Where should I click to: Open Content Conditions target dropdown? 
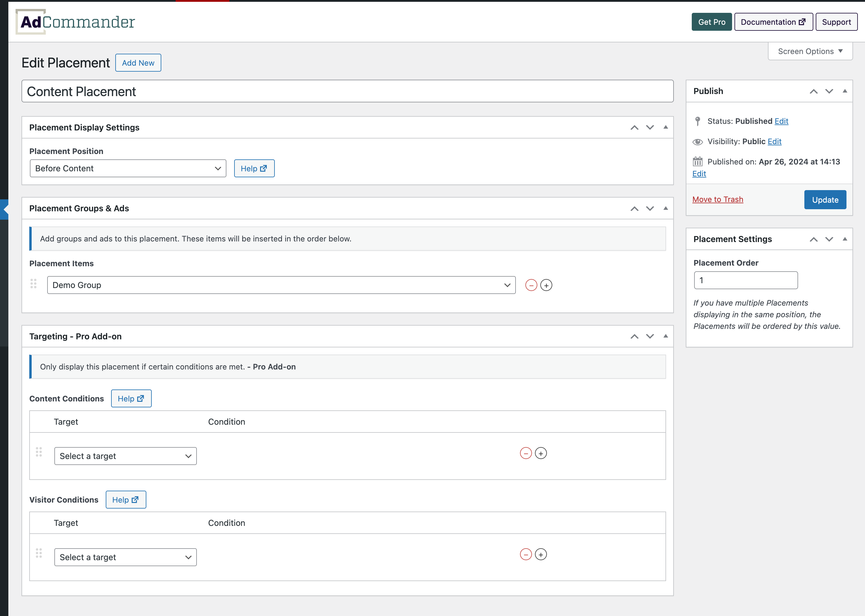[125, 456]
